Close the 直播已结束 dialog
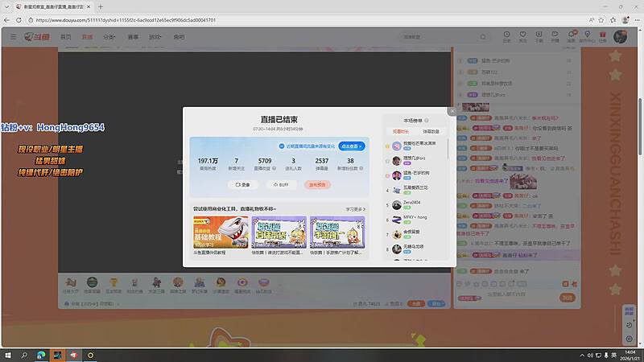The height and width of the screenshot is (362, 644). [452, 111]
